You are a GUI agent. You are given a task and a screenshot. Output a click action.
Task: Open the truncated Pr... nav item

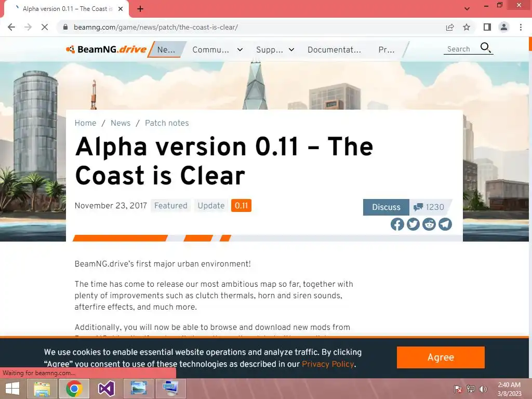[387, 49]
